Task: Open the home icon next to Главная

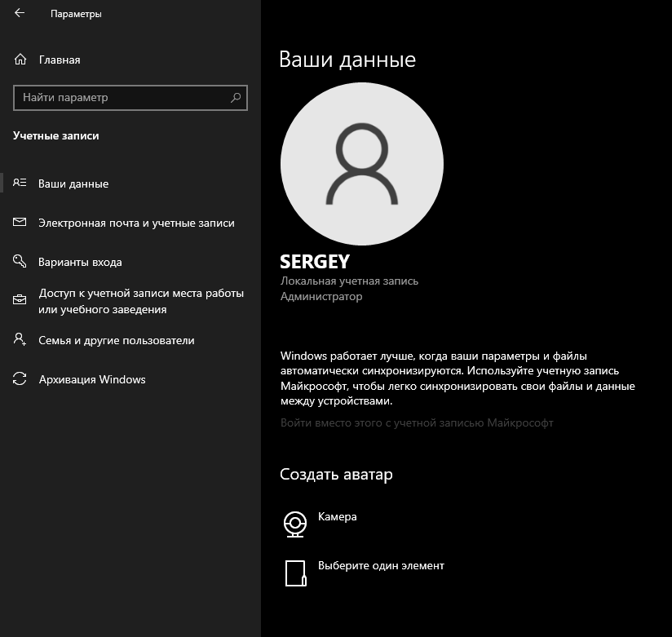Action: click(20, 60)
